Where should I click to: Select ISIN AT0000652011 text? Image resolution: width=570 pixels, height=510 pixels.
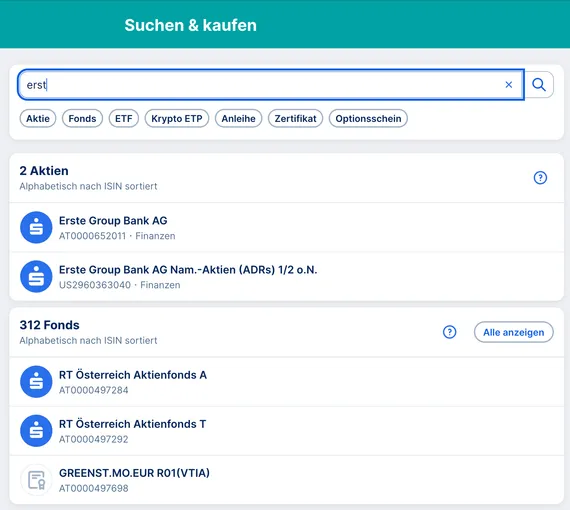click(92, 236)
